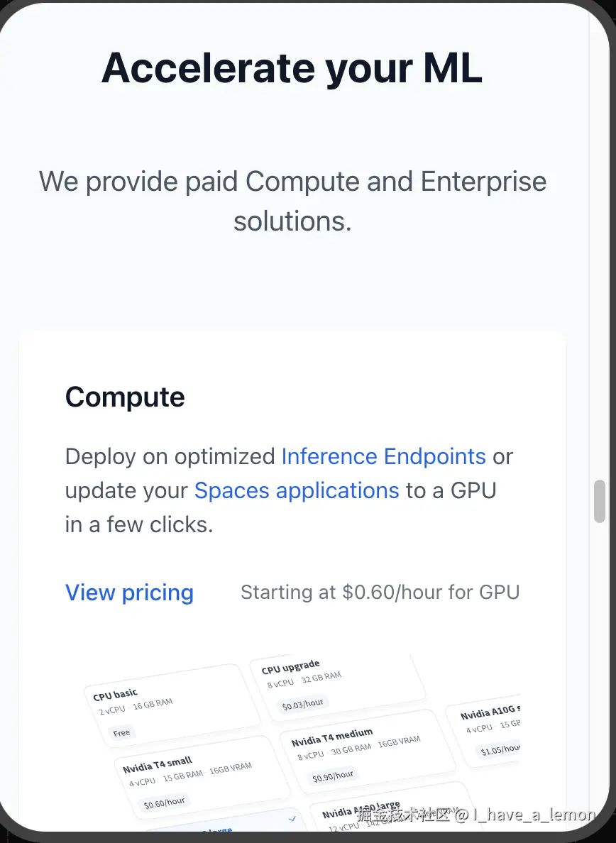This screenshot has width=616, height=843.
Task: Click the I_have_a_lemon watermark text
Action: (x=534, y=815)
